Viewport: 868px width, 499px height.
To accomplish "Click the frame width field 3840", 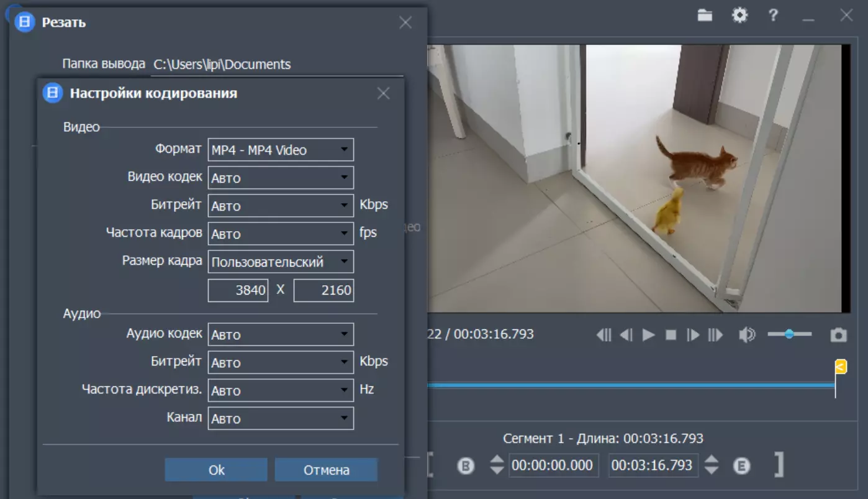I will (x=238, y=290).
